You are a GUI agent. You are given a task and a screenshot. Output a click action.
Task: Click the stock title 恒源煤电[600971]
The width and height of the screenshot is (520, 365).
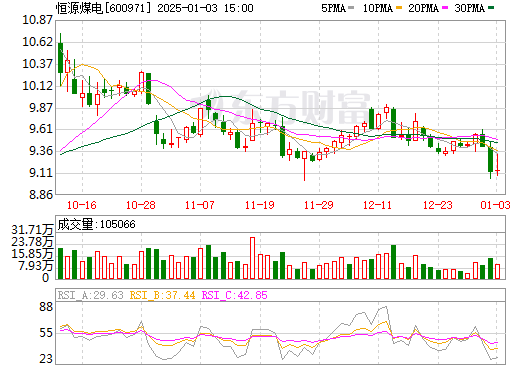[x=104, y=8]
